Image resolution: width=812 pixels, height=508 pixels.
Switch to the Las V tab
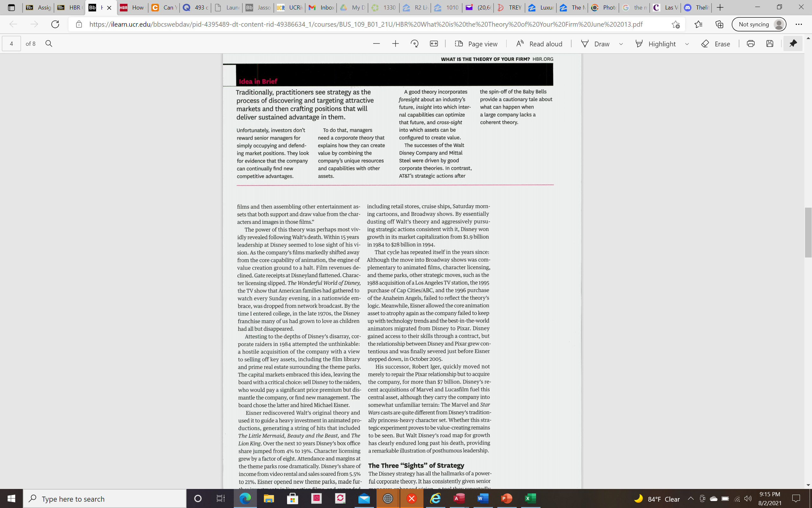tap(666, 7)
